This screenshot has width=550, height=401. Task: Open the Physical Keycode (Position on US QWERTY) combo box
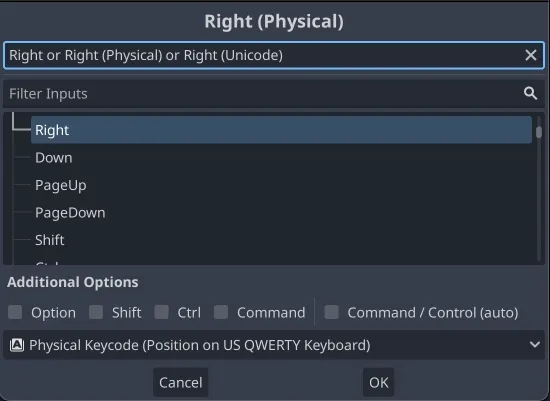click(x=274, y=345)
